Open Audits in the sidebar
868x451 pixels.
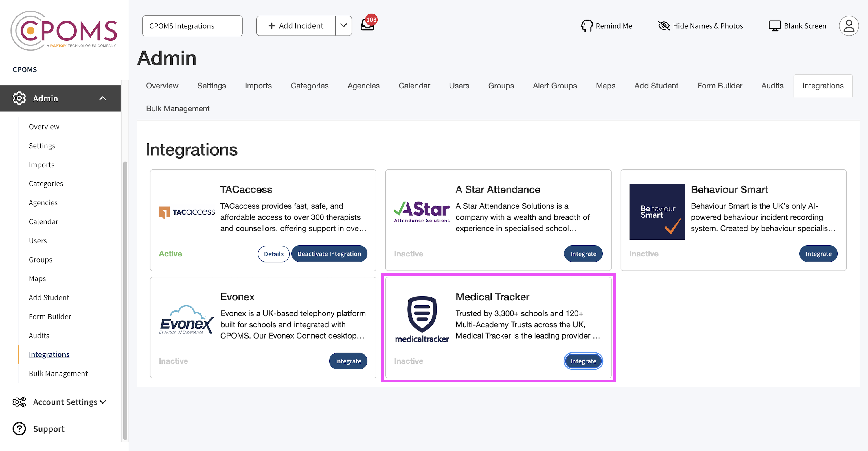39,335
